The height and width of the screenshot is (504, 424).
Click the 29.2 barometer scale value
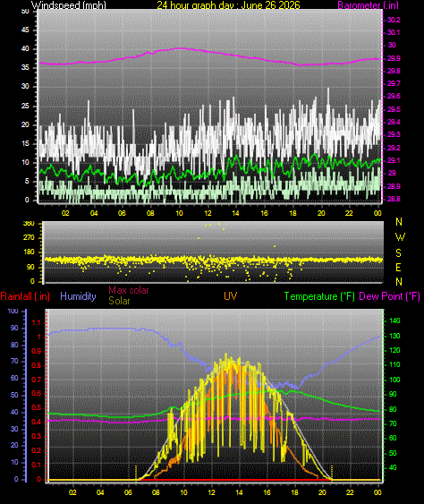394,148
